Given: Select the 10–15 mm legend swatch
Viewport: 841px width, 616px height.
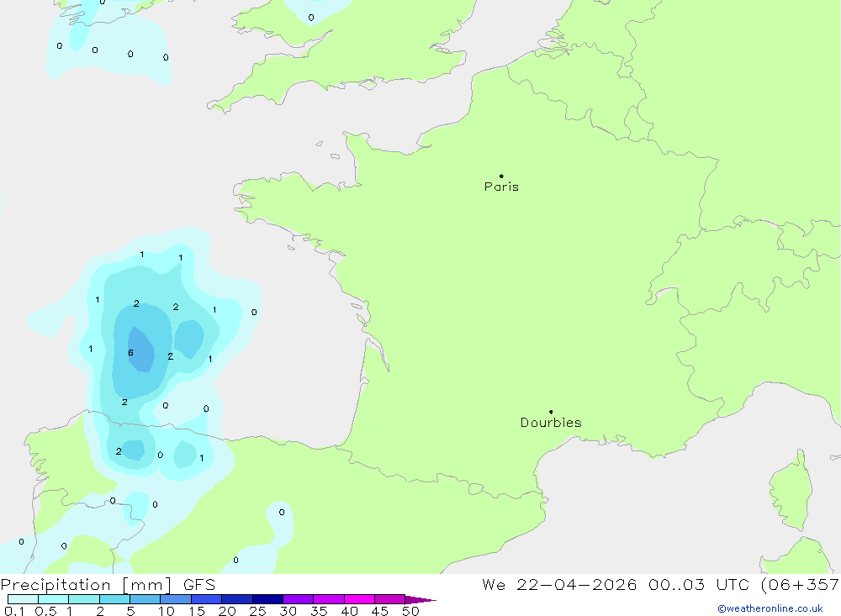Looking at the screenshot, I should click(x=176, y=599).
